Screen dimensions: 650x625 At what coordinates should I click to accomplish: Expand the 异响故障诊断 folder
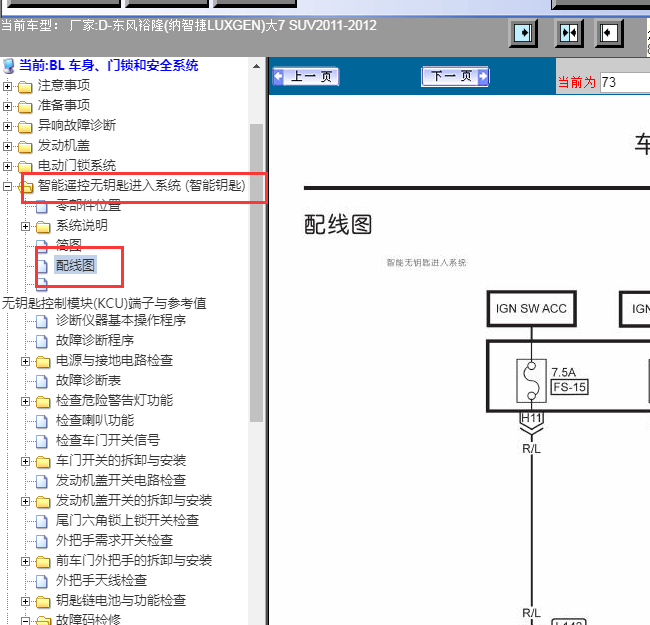coord(7,126)
